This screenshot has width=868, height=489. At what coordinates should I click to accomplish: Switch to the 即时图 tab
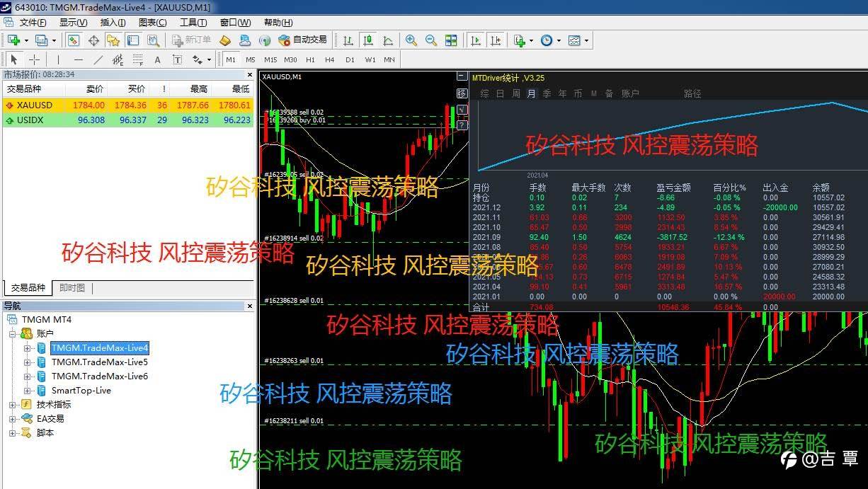point(72,288)
